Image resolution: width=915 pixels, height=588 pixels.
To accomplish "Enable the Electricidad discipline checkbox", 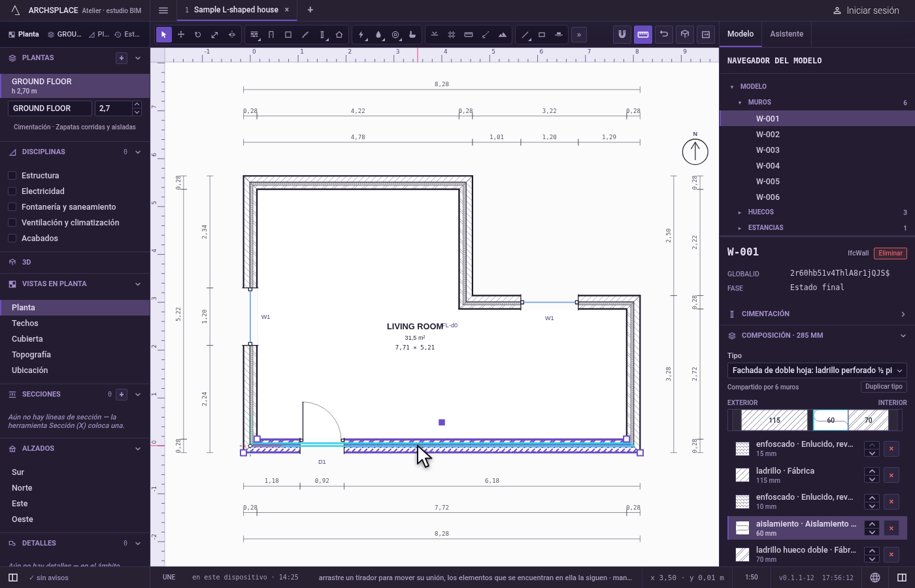I will coord(12,191).
